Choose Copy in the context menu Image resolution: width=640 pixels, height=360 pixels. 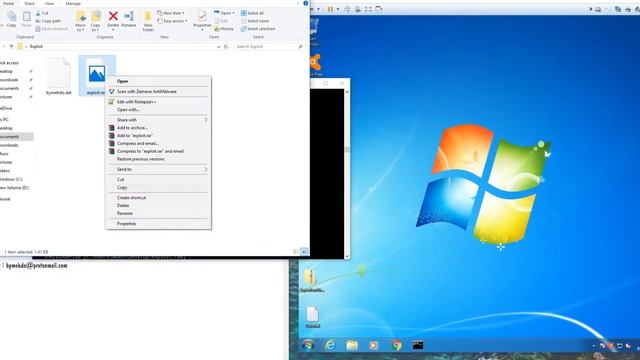158,188
